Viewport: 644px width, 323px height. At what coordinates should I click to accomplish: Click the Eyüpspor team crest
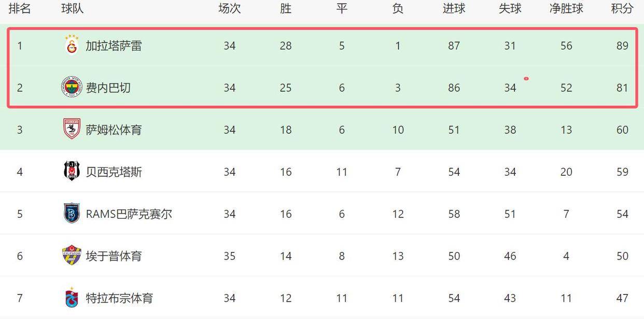tap(72, 255)
